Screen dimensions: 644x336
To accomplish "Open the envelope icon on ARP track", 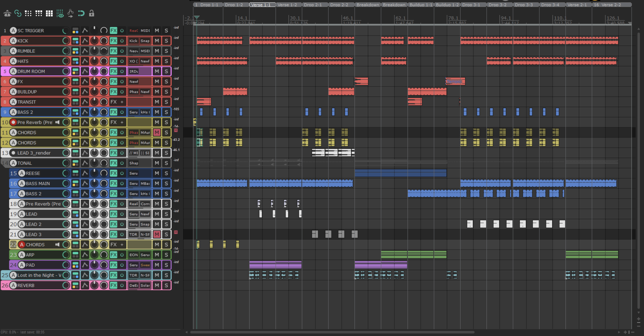I will point(85,255).
